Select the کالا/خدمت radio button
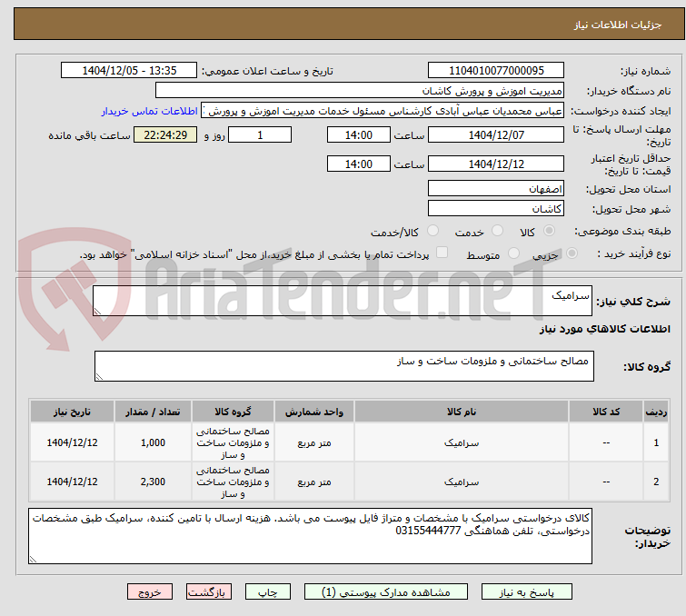This screenshot has width=686, height=616. click(x=432, y=231)
